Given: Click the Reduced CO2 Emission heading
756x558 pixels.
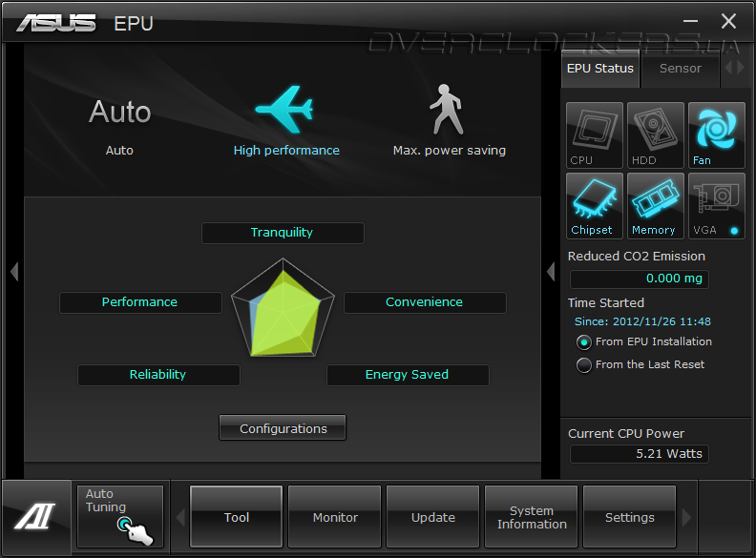Looking at the screenshot, I should pyautogui.click(x=637, y=256).
